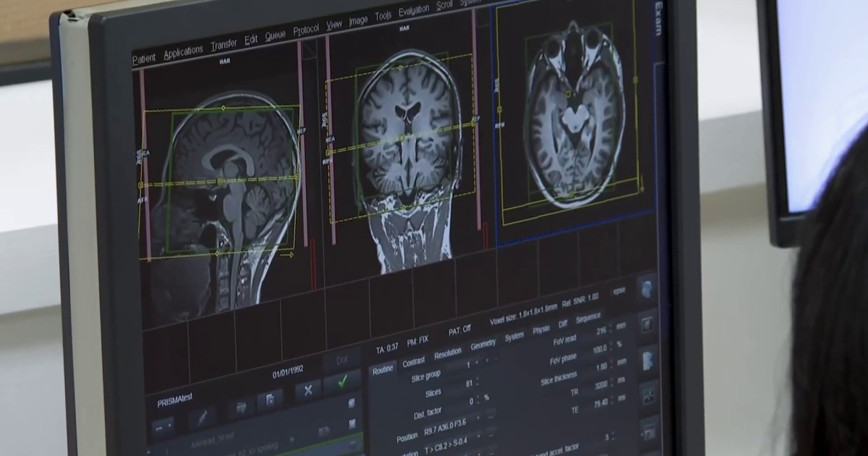The width and height of the screenshot is (868, 456).
Task: Adjust the FoV phase stepper arrows
Action: pyautogui.click(x=612, y=347)
